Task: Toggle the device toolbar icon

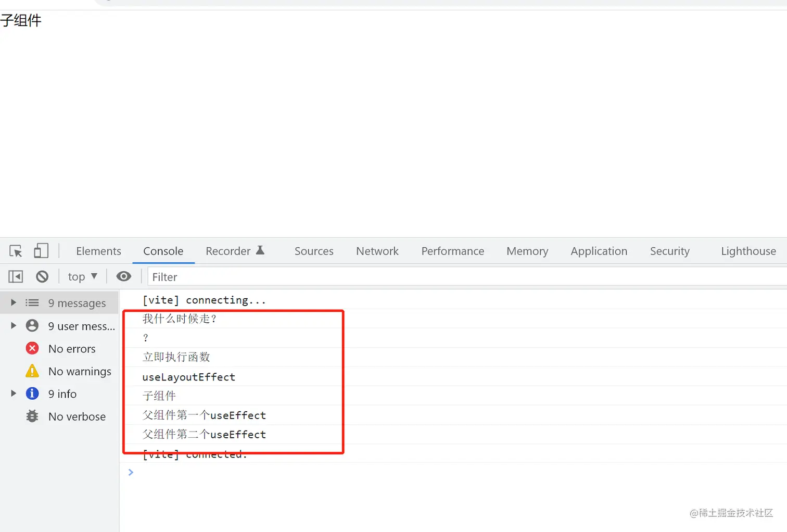Action: (41, 251)
